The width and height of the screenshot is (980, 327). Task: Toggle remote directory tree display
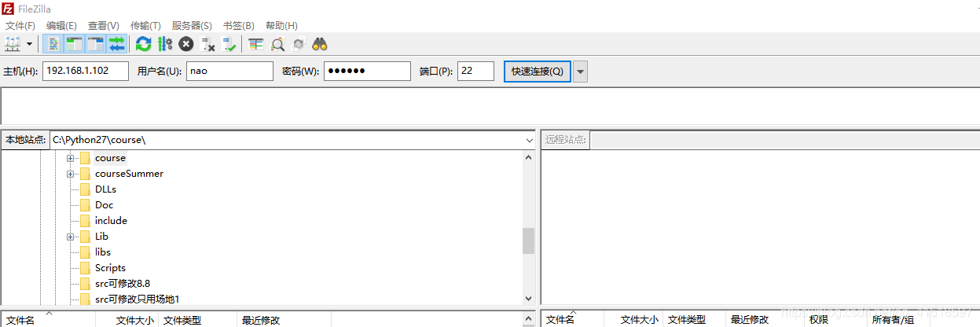tap(95, 44)
